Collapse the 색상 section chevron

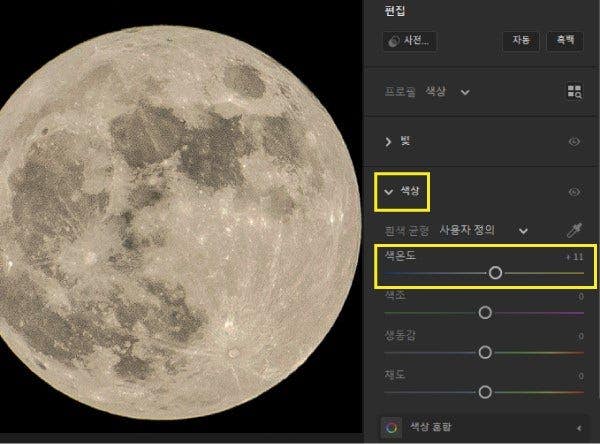pos(388,192)
